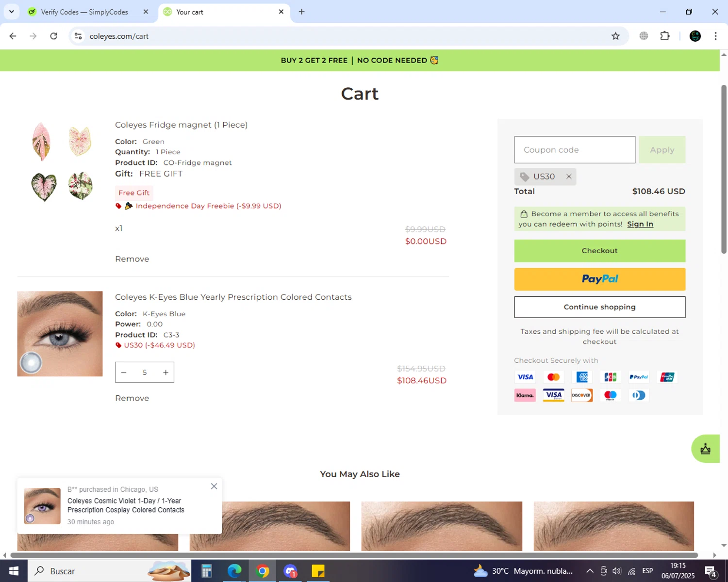Go back to the previous page

coord(13,36)
